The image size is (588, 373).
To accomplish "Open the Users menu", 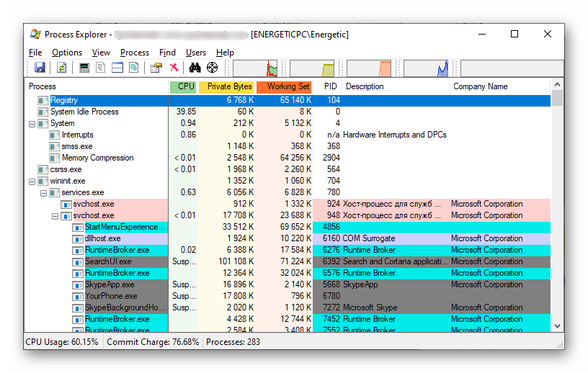I will click(196, 53).
